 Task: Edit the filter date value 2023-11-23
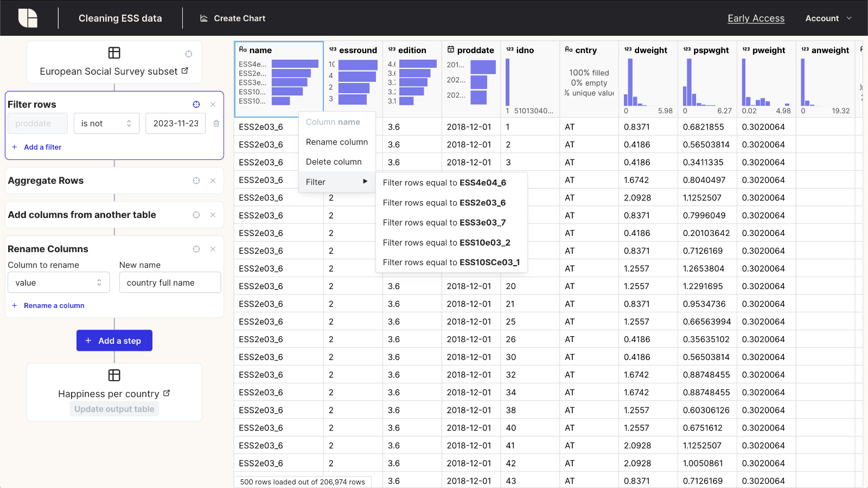point(176,124)
